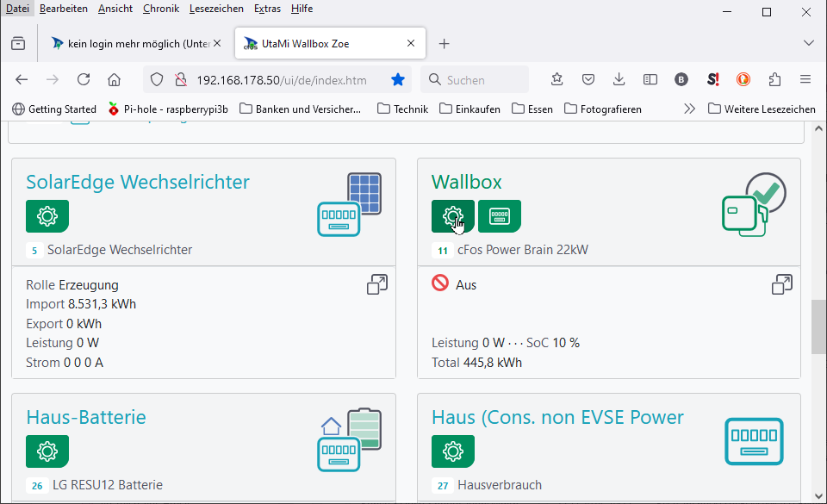List all tabs dropdown arrow
The image size is (827, 504).
tap(809, 43)
